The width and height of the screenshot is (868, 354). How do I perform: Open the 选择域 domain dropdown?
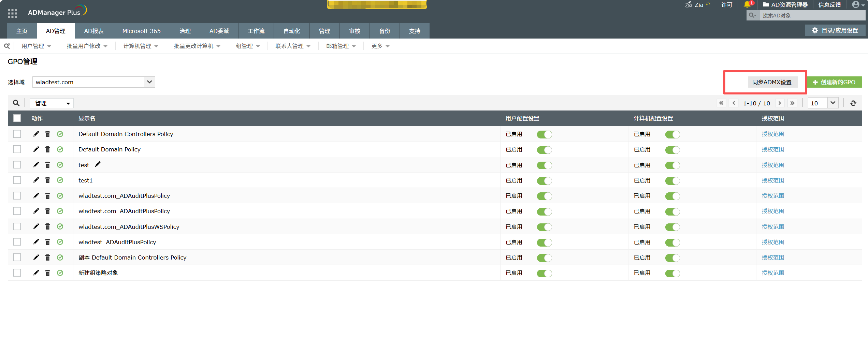[93, 82]
